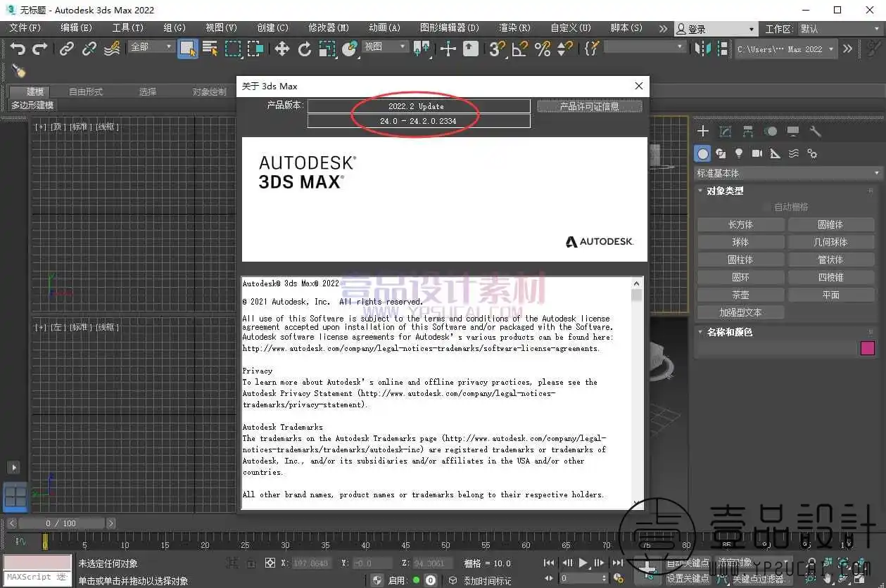Select the Lights category (bulb icon)
886x588 pixels.
coord(739,153)
